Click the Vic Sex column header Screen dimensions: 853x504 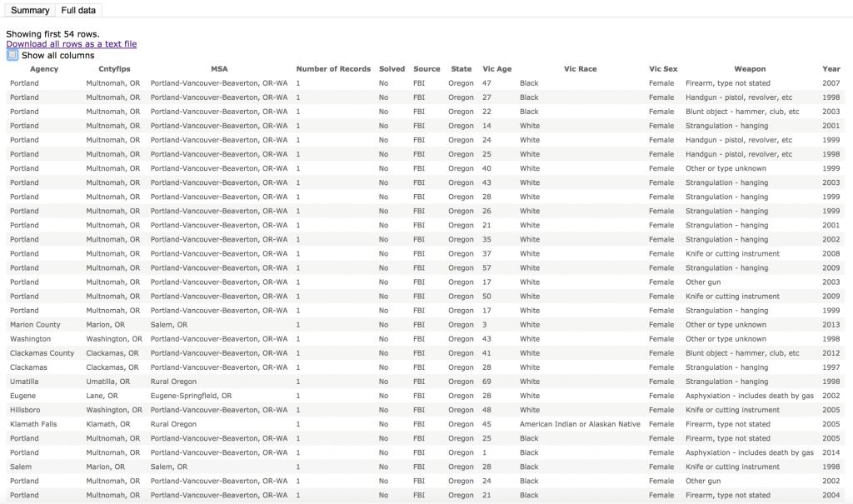tap(663, 69)
